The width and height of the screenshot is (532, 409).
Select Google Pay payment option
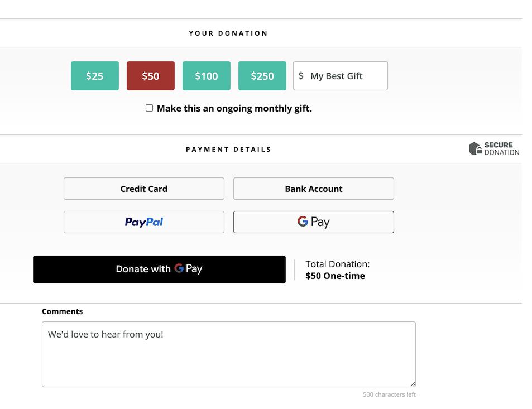(x=314, y=222)
